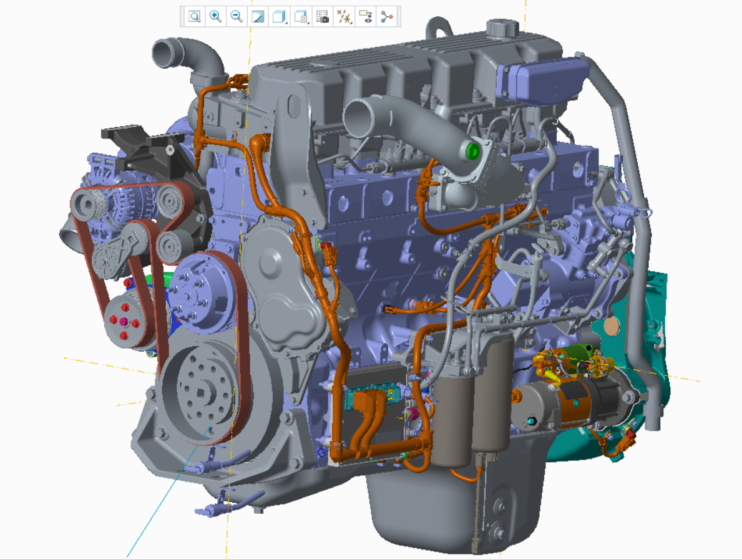Click the Refit view icon
This screenshot has height=560, width=742.
click(195, 17)
